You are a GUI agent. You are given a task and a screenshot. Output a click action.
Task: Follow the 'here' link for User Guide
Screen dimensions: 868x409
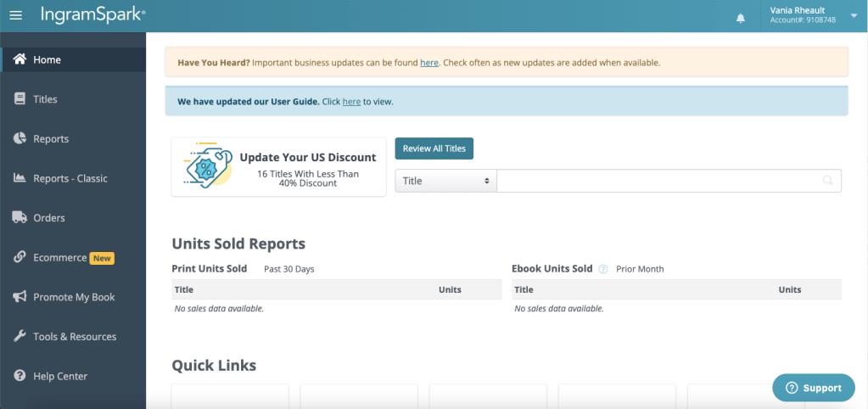point(351,102)
